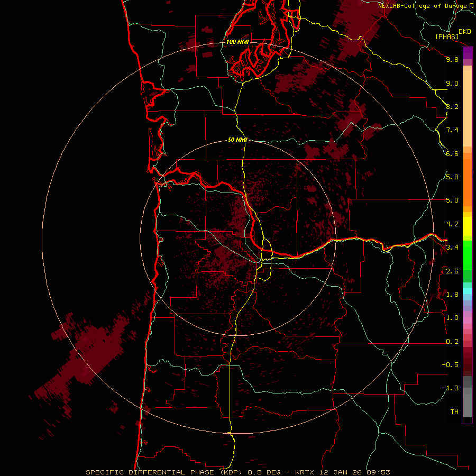Pick the purple band on the color scale
The height and width of the screenshot is (476, 476).
tap(467, 53)
